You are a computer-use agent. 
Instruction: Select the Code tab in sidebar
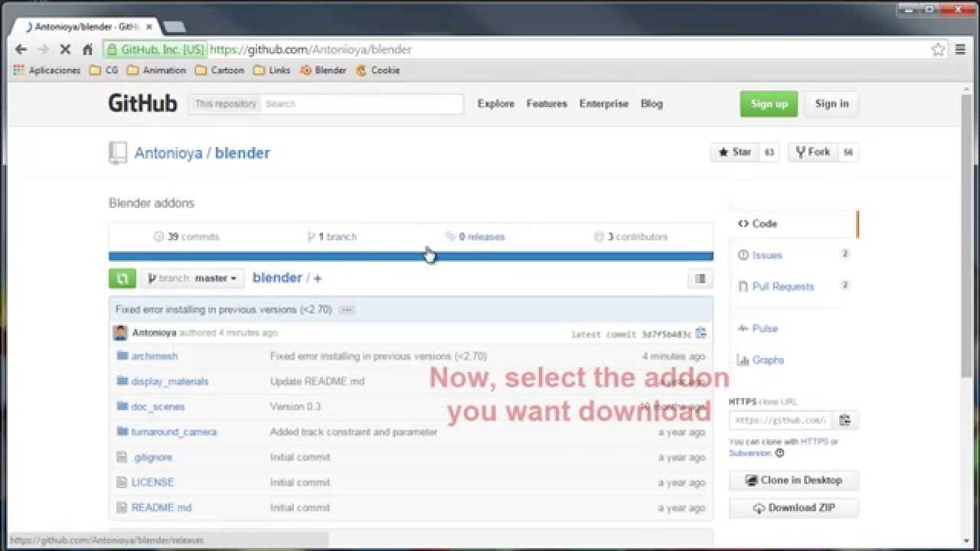coord(793,223)
